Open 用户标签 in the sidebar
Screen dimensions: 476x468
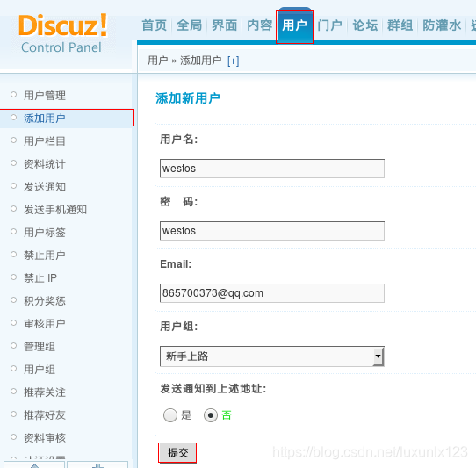coord(45,233)
